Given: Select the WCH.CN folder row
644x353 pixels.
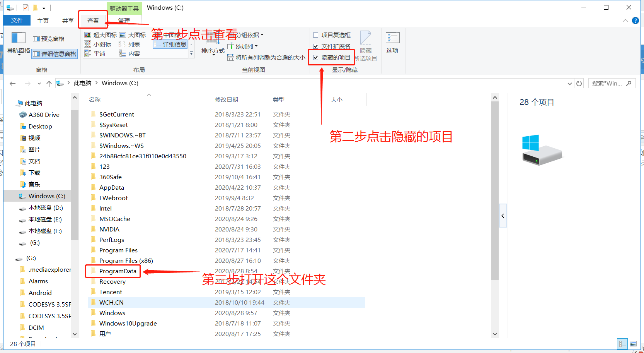Looking at the screenshot, I should (x=226, y=302).
